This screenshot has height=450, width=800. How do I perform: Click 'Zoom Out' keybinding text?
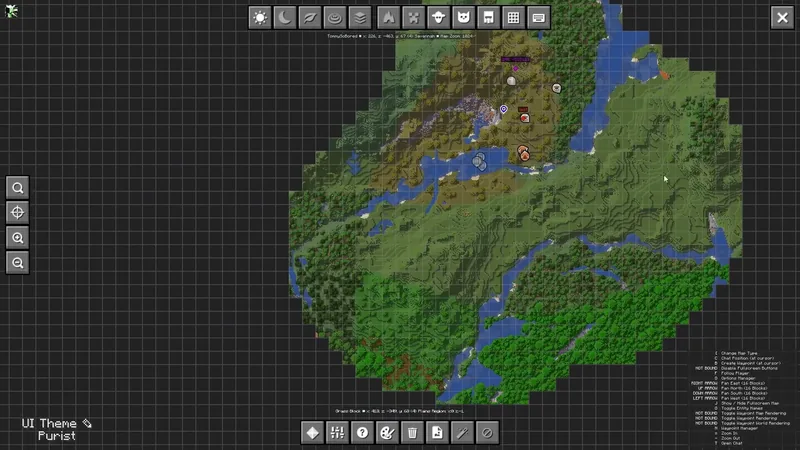pos(730,438)
